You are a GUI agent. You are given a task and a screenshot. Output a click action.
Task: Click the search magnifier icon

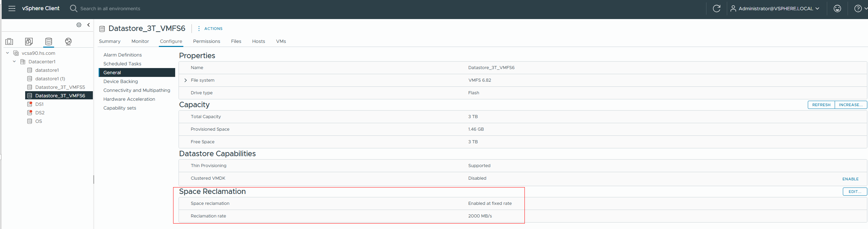(x=73, y=9)
